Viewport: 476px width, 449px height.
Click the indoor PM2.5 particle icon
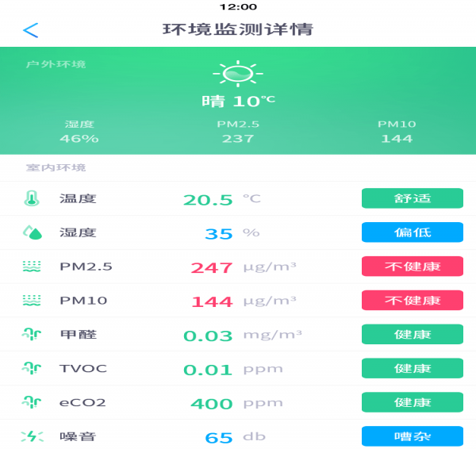click(32, 267)
